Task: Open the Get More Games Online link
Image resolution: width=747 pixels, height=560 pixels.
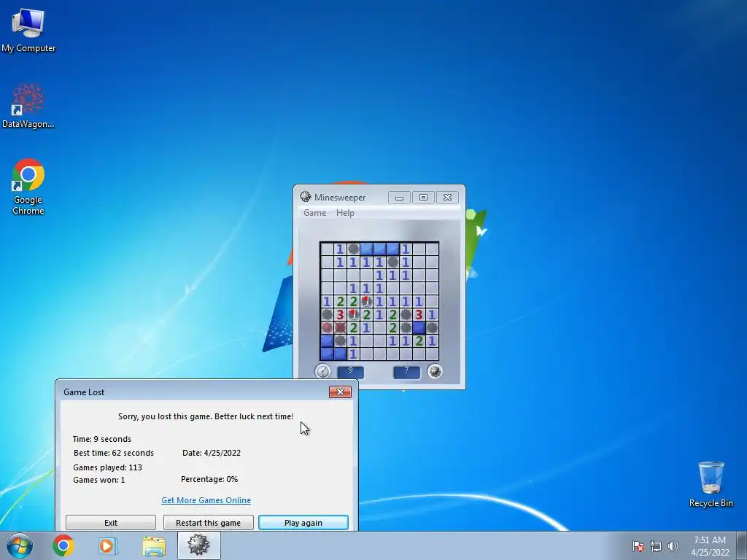Action: 206,500
